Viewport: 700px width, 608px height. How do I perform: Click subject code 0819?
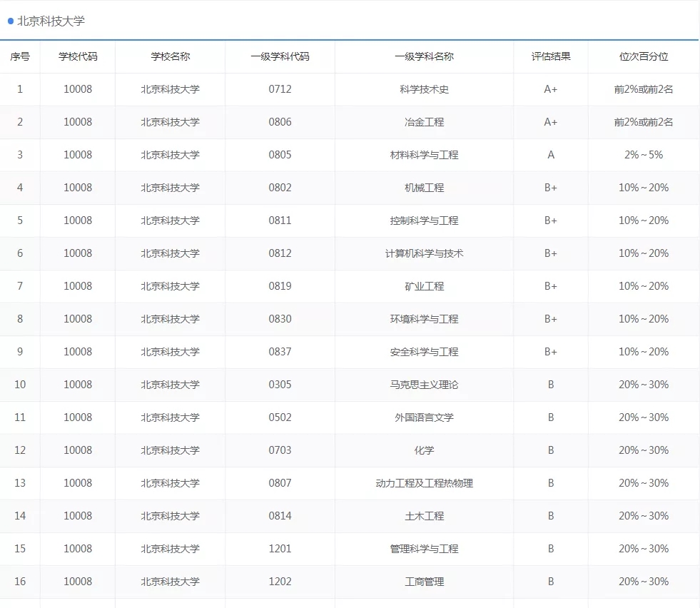(x=280, y=286)
